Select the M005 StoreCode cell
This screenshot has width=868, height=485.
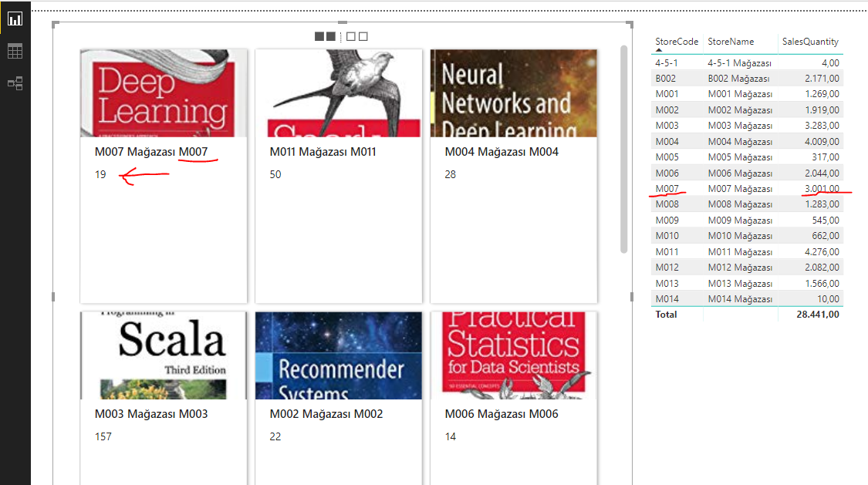pyautogui.click(x=667, y=157)
